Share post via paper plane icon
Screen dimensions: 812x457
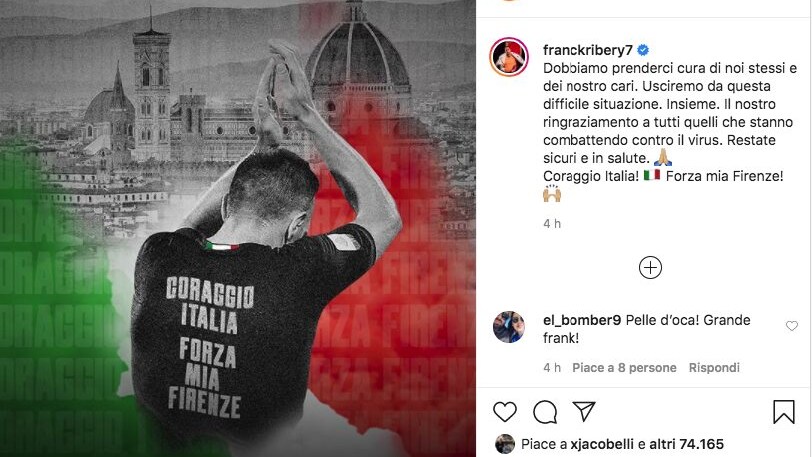click(x=584, y=411)
